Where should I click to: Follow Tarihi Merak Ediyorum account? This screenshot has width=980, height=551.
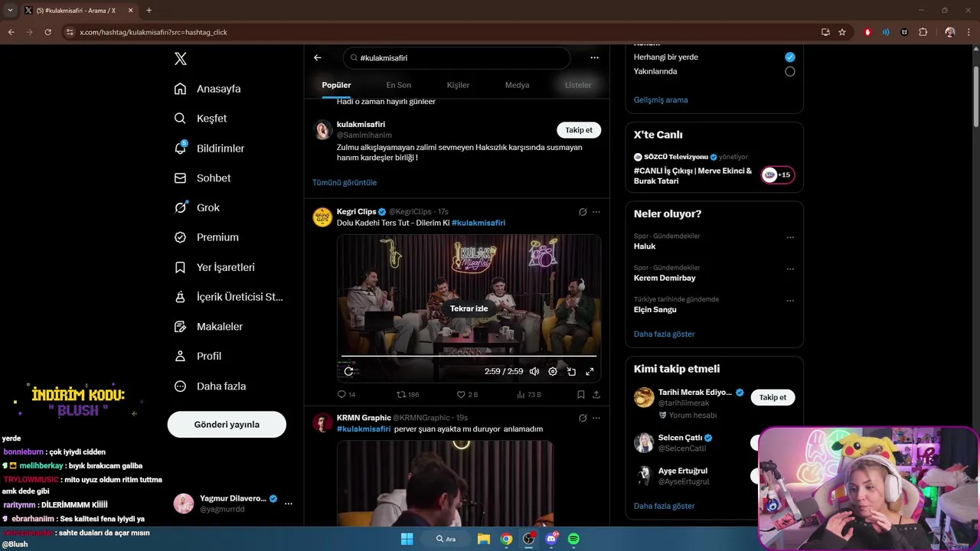pyautogui.click(x=773, y=397)
